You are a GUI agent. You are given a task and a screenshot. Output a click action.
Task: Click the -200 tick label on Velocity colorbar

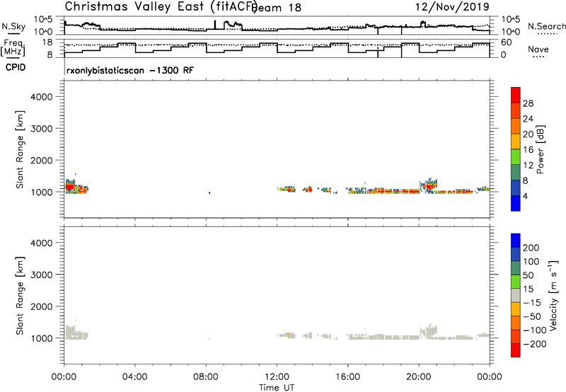(x=534, y=344)
